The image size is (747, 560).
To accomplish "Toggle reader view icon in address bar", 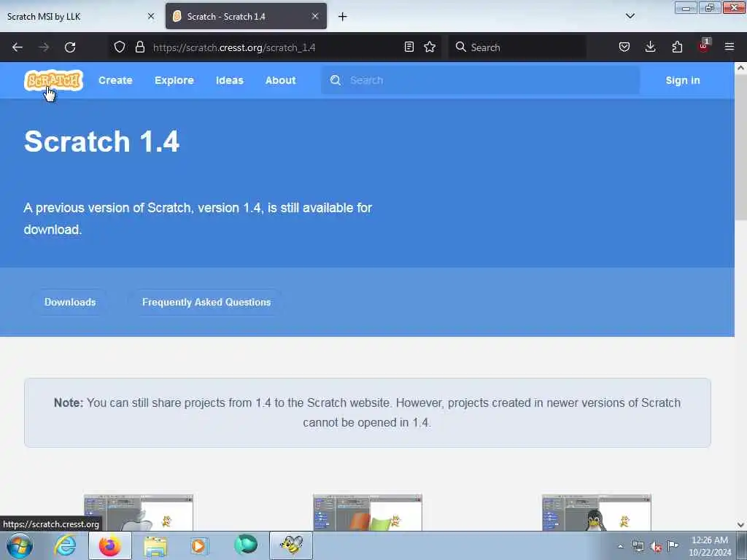I will (409, 47).
